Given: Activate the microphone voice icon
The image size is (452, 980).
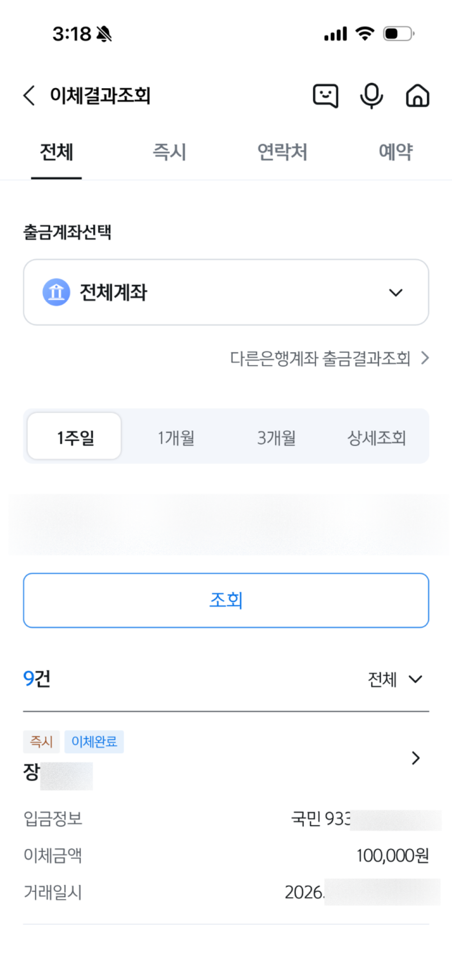Looking at the screenshot, I should tap(372, 96).
